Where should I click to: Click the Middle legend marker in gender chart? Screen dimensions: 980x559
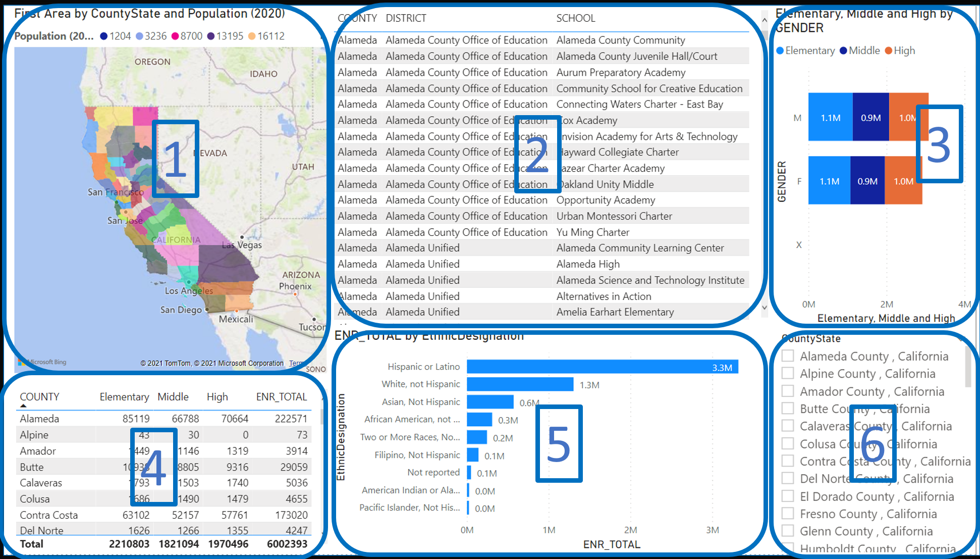coord(843,51)
